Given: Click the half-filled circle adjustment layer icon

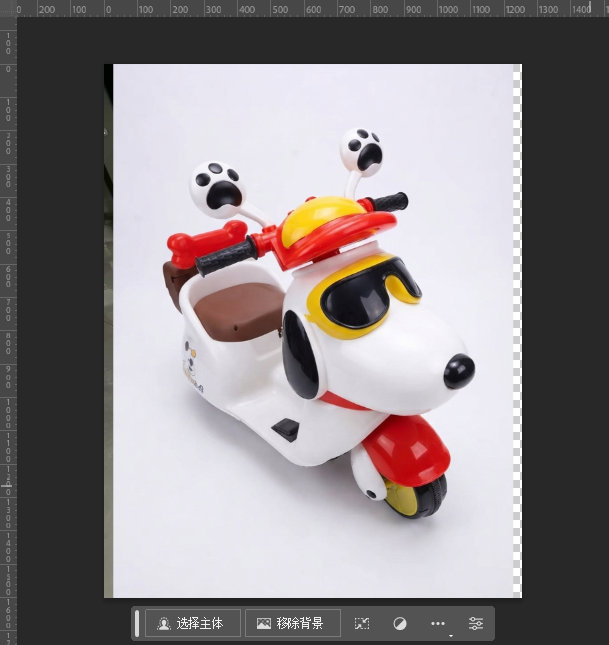Looking at the screenshot, I should click(x=400, y=624).
